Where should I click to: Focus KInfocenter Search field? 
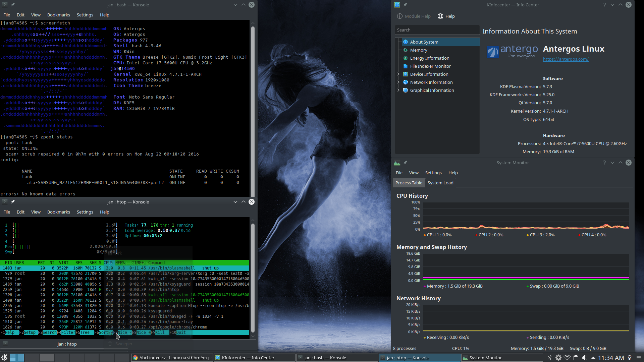click(437, 30)
